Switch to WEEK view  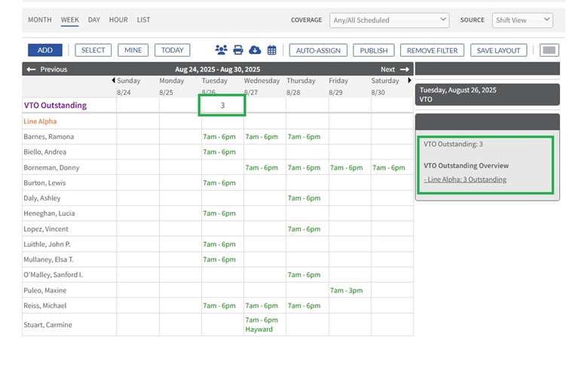[x=70, y=20]
